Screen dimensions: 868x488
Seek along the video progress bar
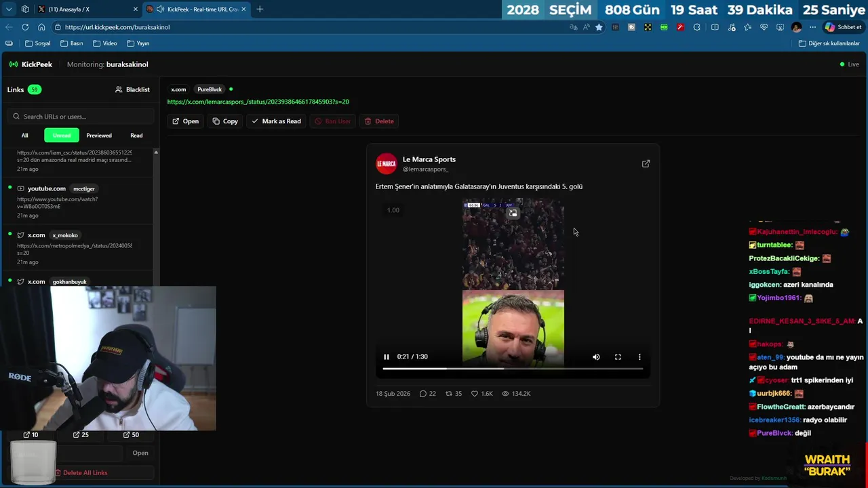(513, 369)
